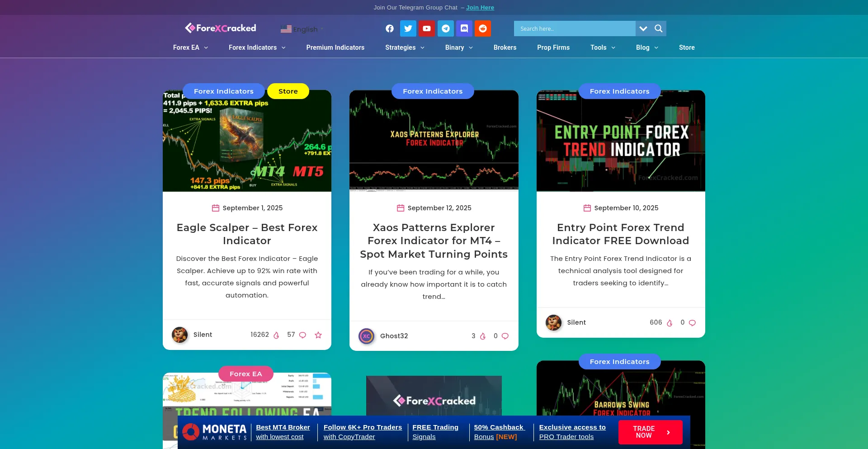Expand the Tools menu

pyautogui.click(x=603, y=47)
